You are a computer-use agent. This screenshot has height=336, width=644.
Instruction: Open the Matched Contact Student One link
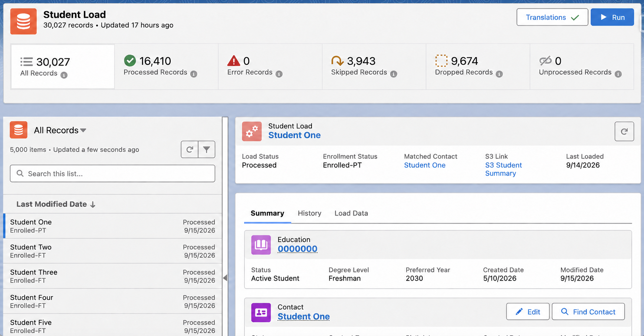pyautogui.click(x=425, y=165)
